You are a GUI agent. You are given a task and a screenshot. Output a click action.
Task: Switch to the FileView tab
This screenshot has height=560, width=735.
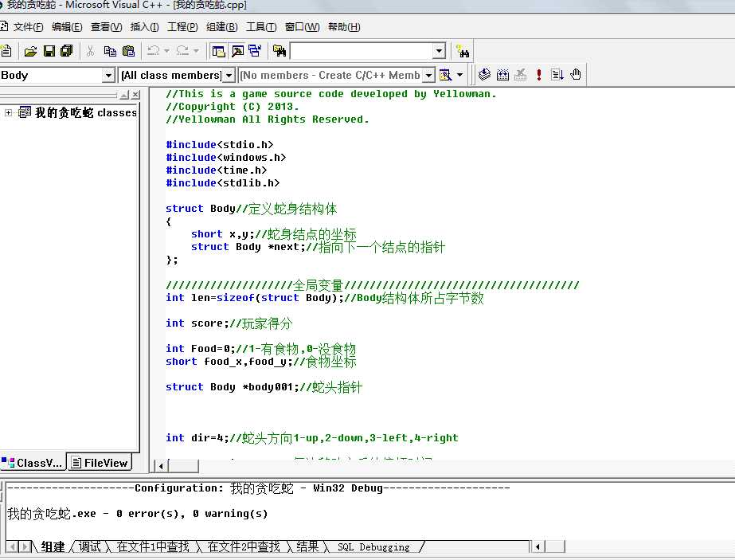[x=100, y=463]
